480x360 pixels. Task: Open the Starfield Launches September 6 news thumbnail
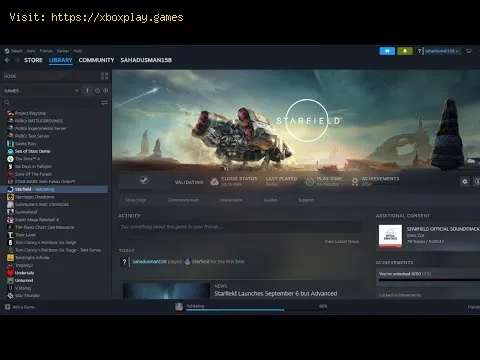point(166,291)
